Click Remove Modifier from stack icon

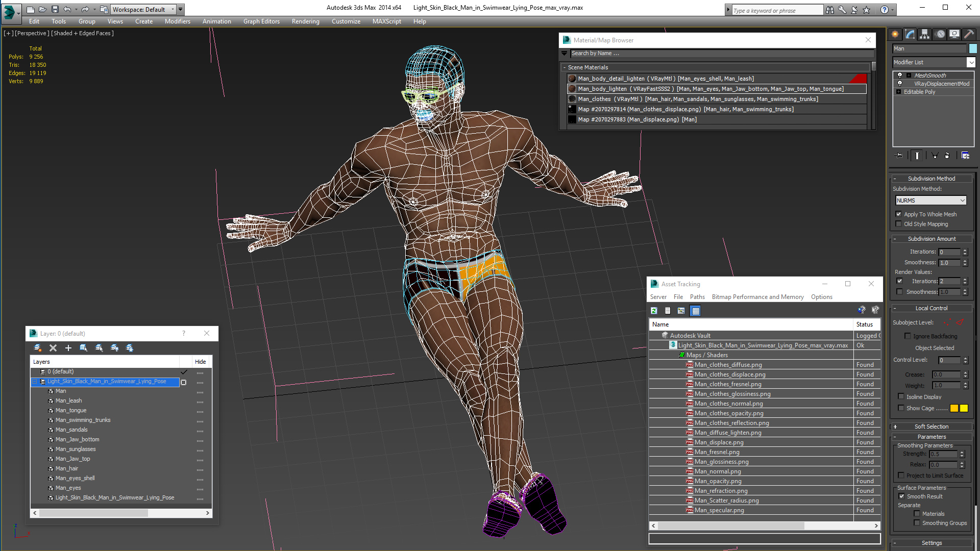[x=947, y=156]
